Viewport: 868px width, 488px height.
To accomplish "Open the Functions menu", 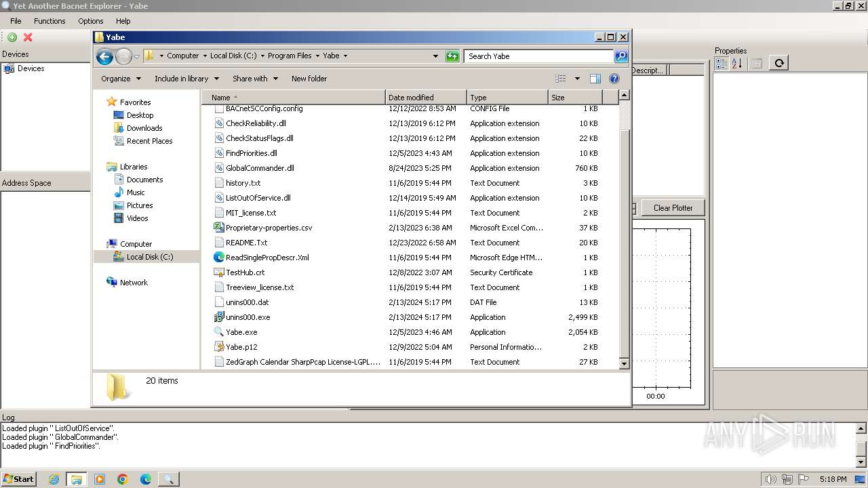I will point(50,21).
